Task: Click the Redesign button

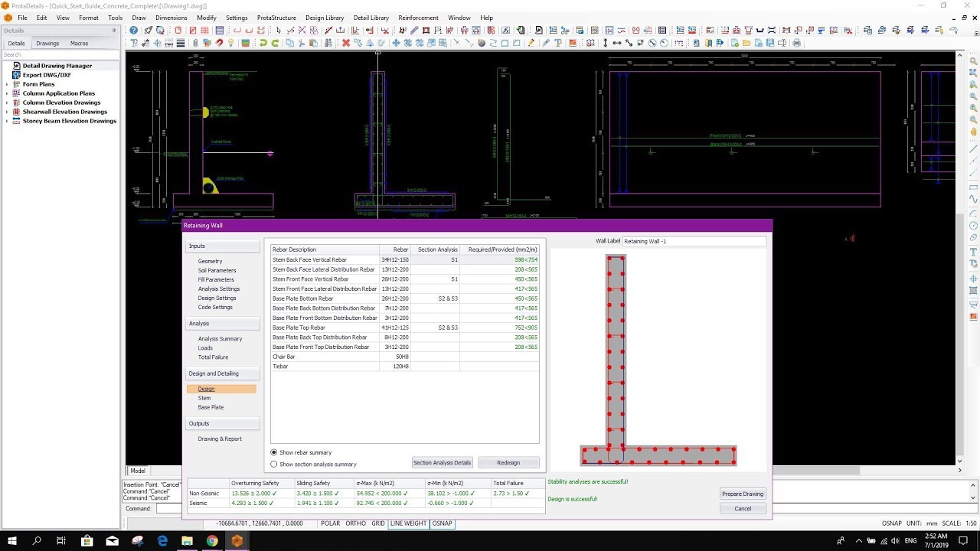Action: pyautogui.click(x=508, y=462)
